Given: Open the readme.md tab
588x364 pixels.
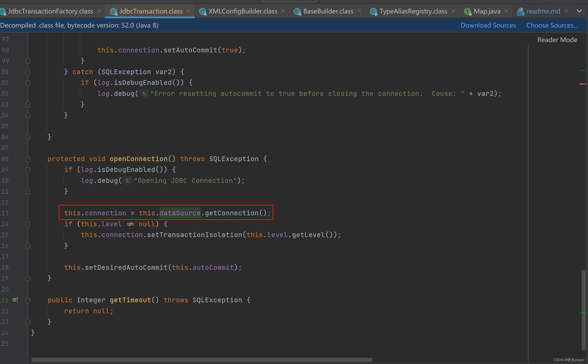Looking at the screenshot, I should click(543, 11).
